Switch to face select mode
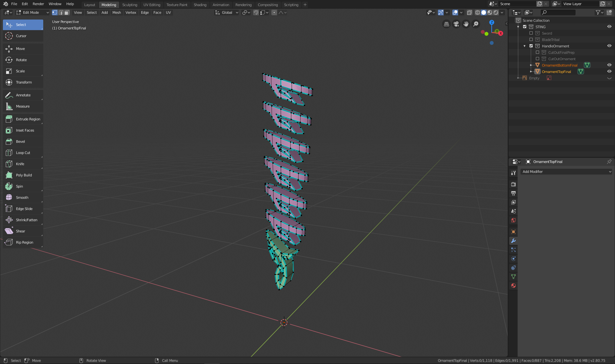Screen dimensions: 615x364 (x=67, y=12)
